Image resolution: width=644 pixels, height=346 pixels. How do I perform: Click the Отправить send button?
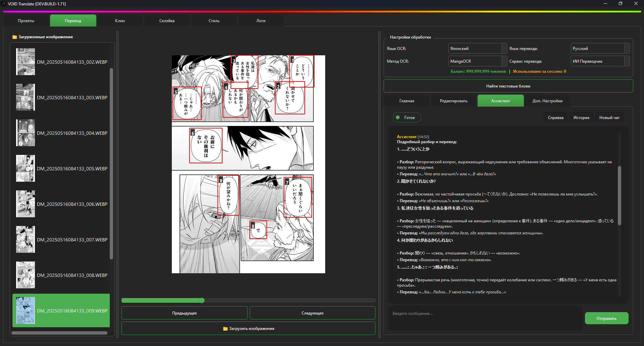point(606,318)
